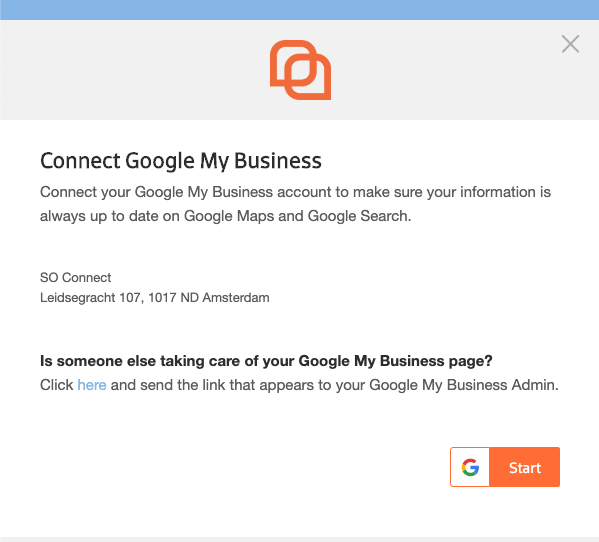Image resolution: width=599 pixels, height=542 pixels.
Task: Click the blue bar at top
Action: (x=300, y=10)
